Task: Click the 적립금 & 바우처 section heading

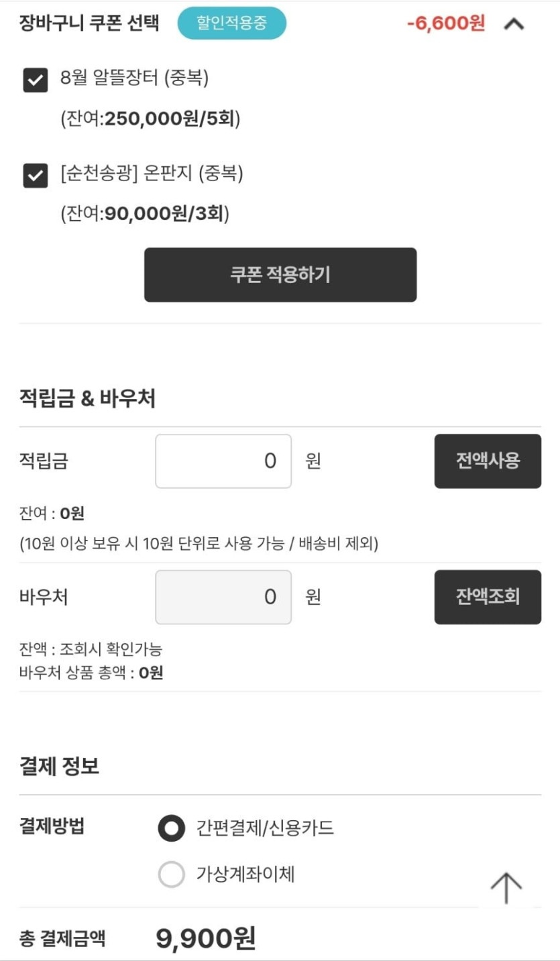Action: [87, 399]
